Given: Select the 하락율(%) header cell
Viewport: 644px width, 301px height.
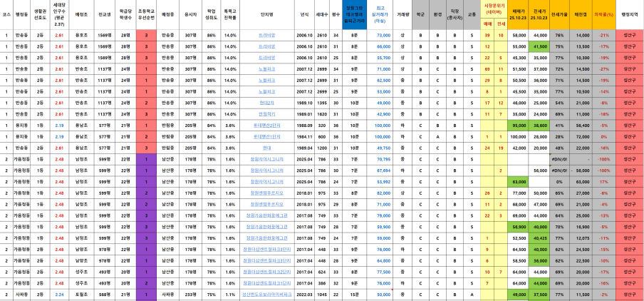Looking at the screenshot, I should point(605,14).
